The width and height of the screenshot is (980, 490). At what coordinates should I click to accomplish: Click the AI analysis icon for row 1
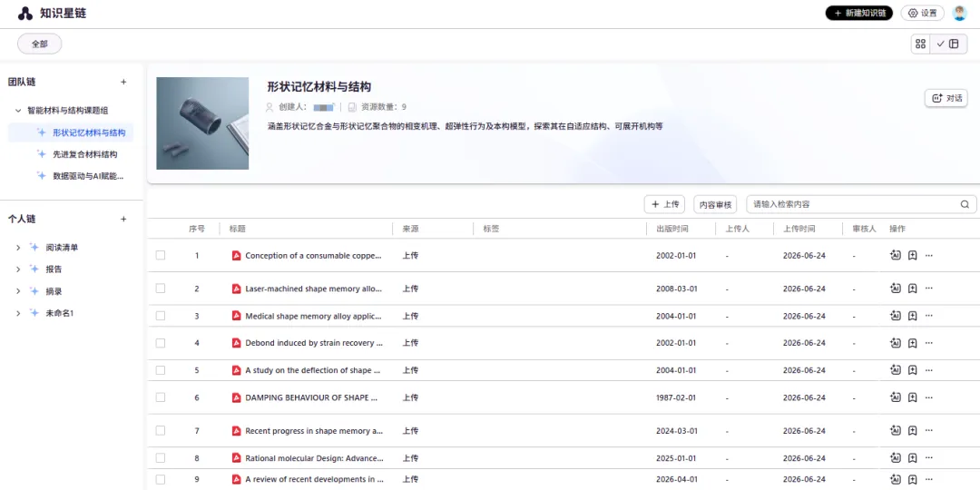895,255
